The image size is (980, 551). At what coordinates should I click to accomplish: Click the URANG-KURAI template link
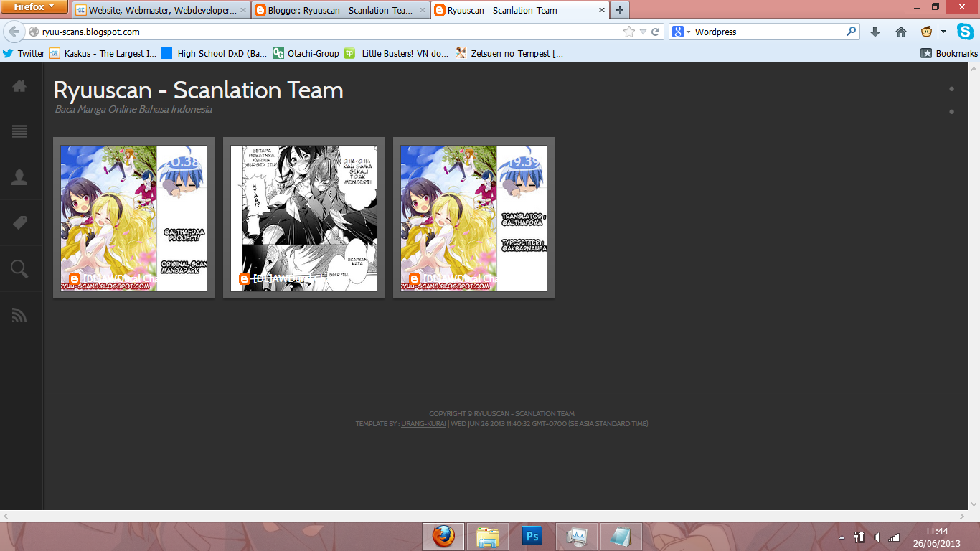(423, 424)
